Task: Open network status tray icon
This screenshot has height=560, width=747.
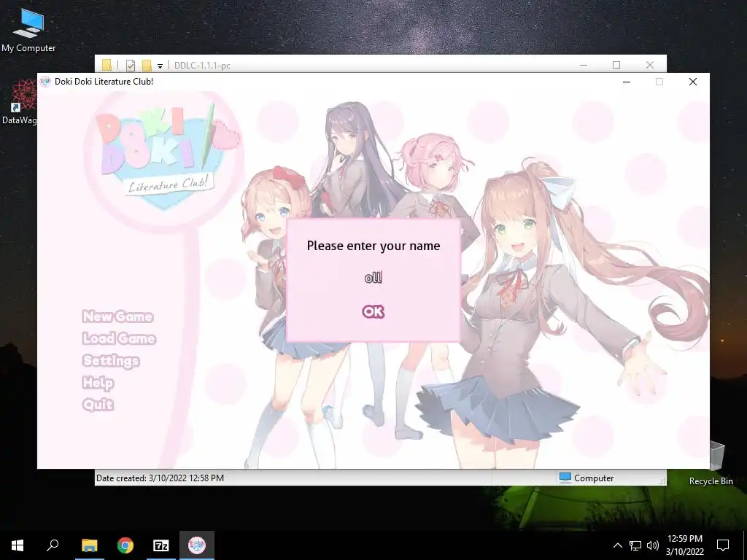Action: pyautogui.click(x=635, y=545)
